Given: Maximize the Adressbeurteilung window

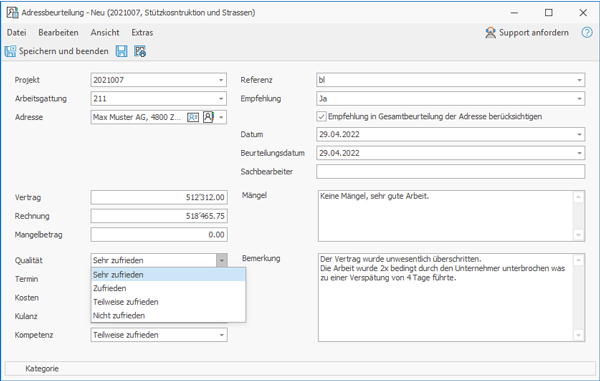Looking at the screenshot, I should click(x=549, y=13).
